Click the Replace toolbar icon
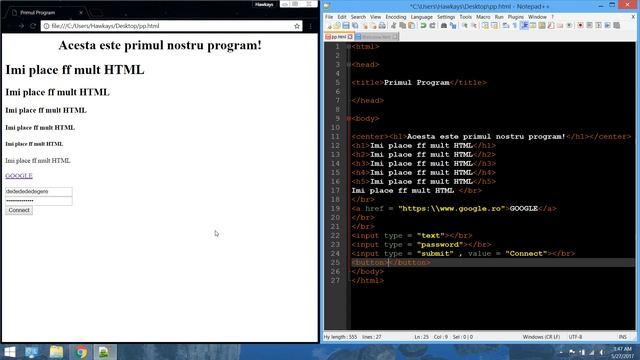 (x=453, y=26)
